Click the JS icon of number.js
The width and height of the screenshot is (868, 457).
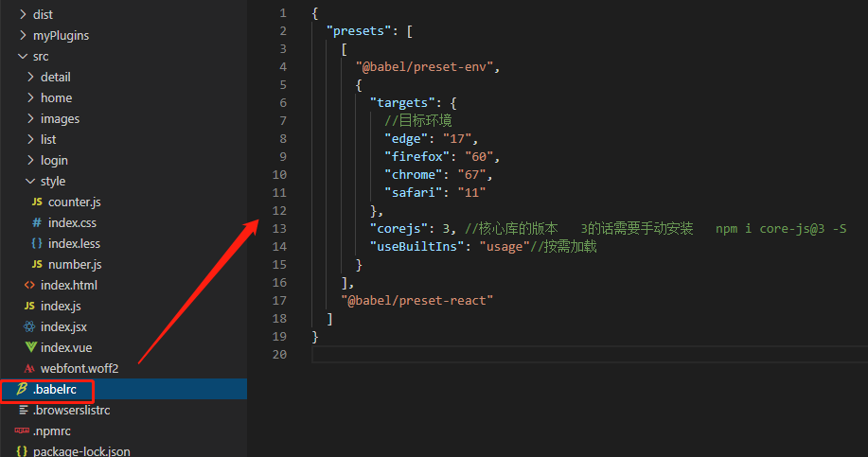click(37, 265)
